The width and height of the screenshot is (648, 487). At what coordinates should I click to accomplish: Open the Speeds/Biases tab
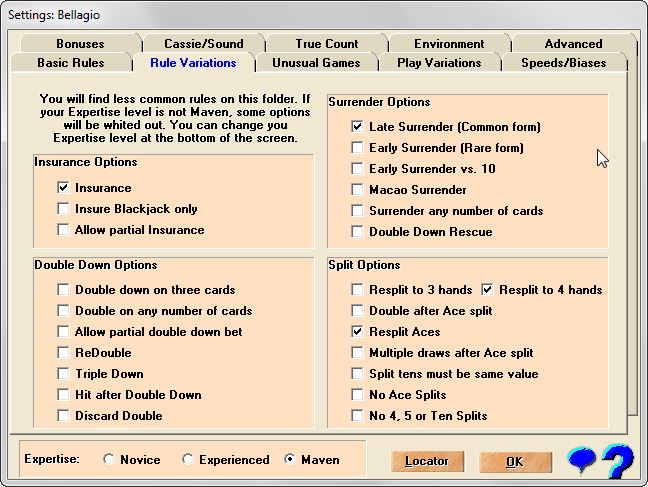[x=564, y=63]
